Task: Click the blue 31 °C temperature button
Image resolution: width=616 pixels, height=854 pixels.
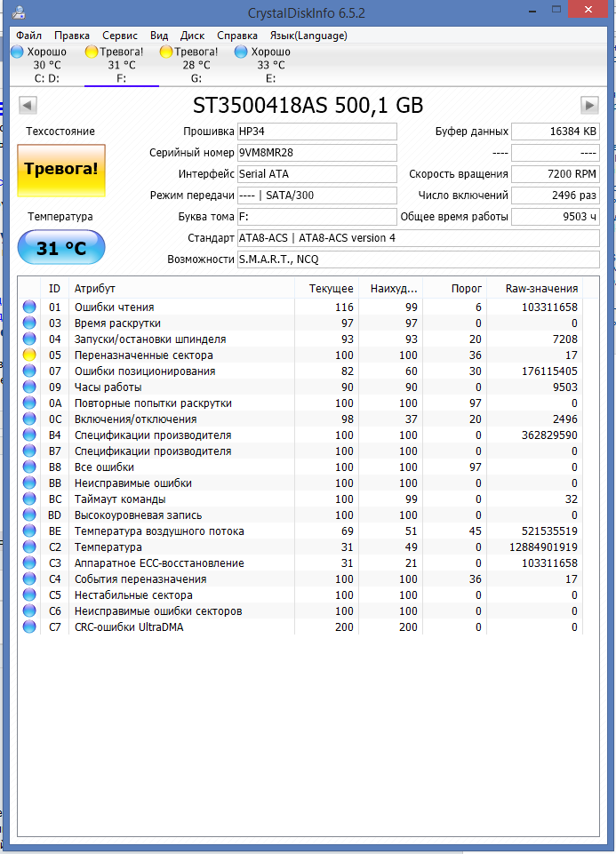Action: coord(61,247)
